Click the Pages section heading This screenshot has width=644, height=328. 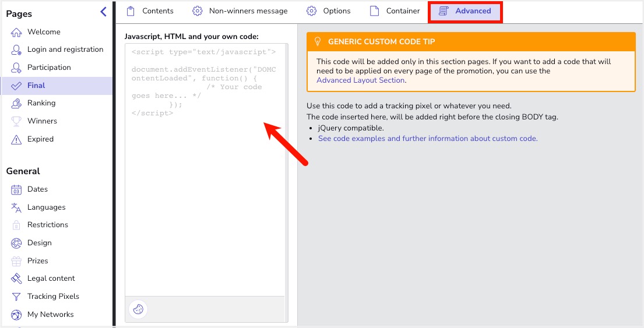click(19, 14)
